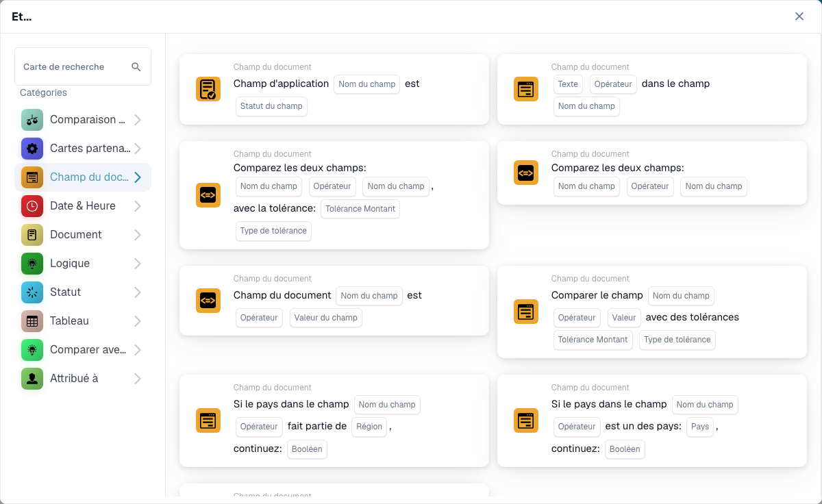Click the Statut spinner icon
Screen dimensions: 822x504
click(32, 292)
